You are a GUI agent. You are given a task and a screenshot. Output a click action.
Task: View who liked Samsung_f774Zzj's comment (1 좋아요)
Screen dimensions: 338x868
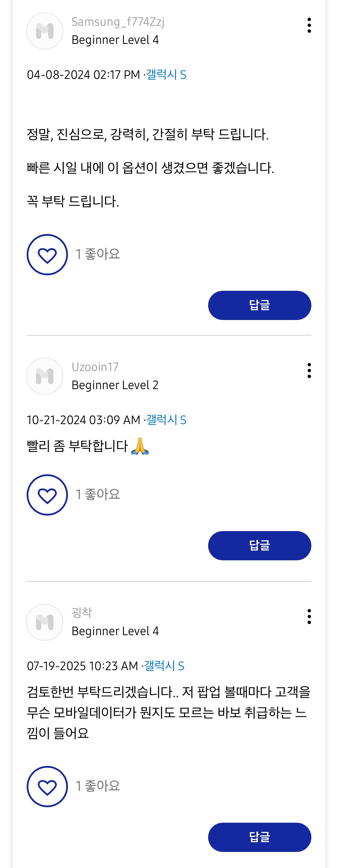click(x=98, y=254)
